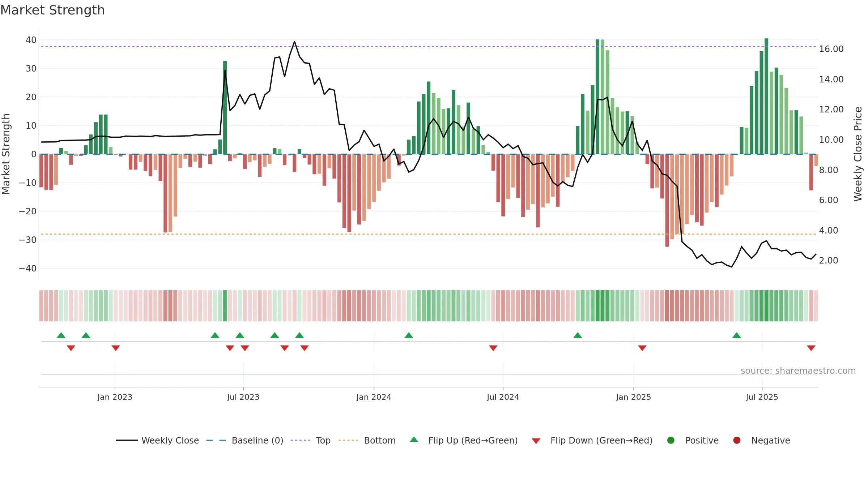Toggle the Weekly Close legend entry
Image resolution: width=868 pixels, height=488 pixels.
coord(157,440)
